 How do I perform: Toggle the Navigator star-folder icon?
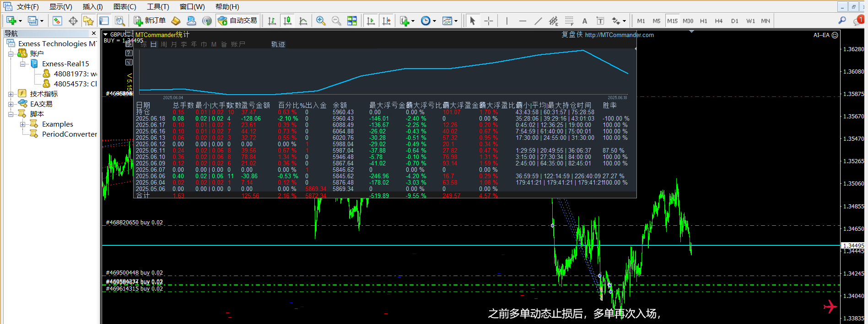pyautogui.click(x=88, y=21)
